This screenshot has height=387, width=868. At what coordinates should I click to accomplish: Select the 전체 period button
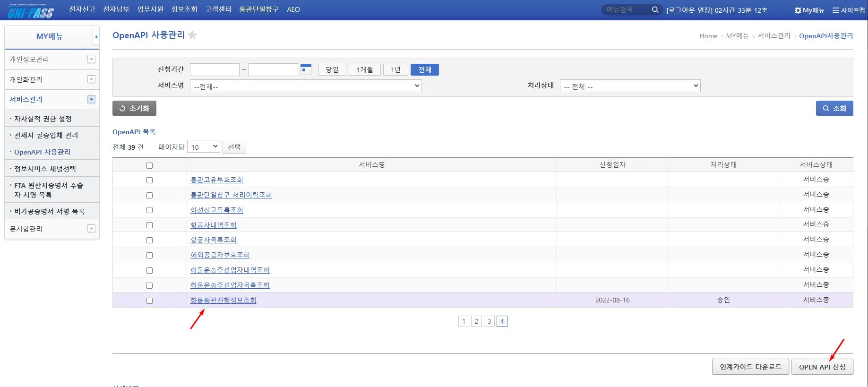425,70
